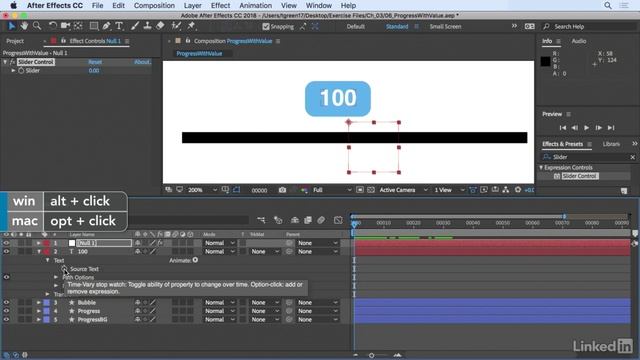The image size is (640, 360).
Task: Hide the 100 text layer
Action: [6, 251]
